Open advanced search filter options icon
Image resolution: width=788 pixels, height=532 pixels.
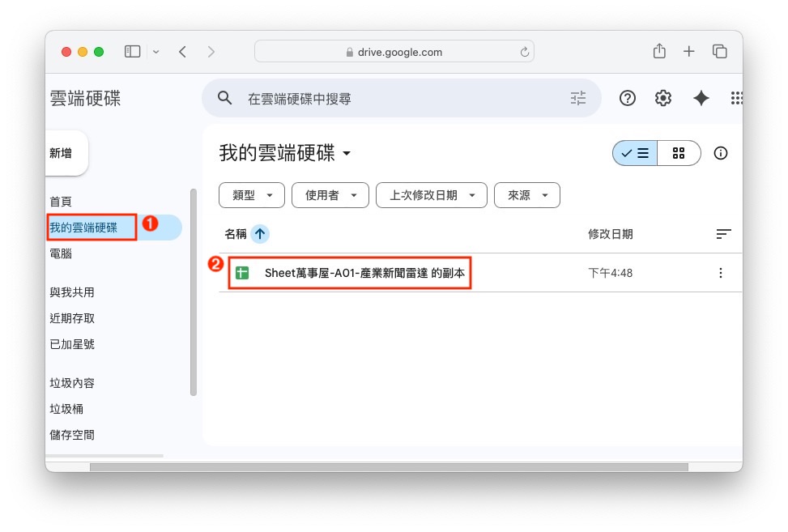click(578, 98)
